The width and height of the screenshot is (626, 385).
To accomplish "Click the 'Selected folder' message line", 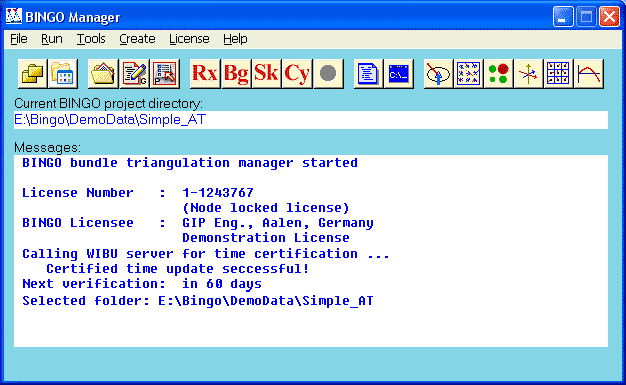I will point(198,300).
